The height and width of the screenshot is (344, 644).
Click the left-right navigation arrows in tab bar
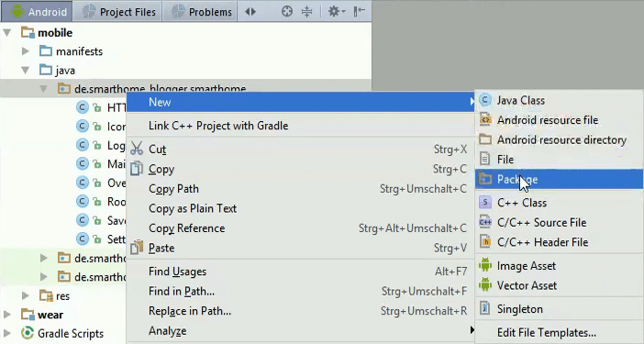250,12
